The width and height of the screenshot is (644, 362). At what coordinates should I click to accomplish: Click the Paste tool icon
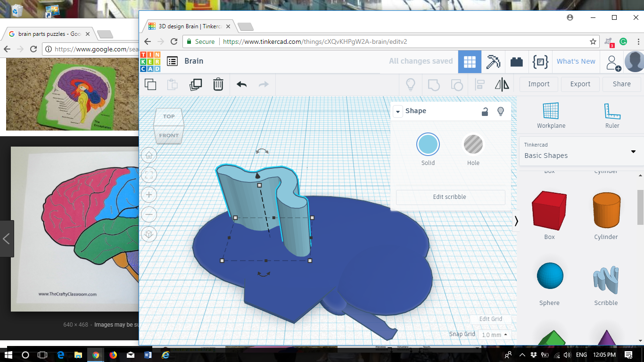click(173, 84)
